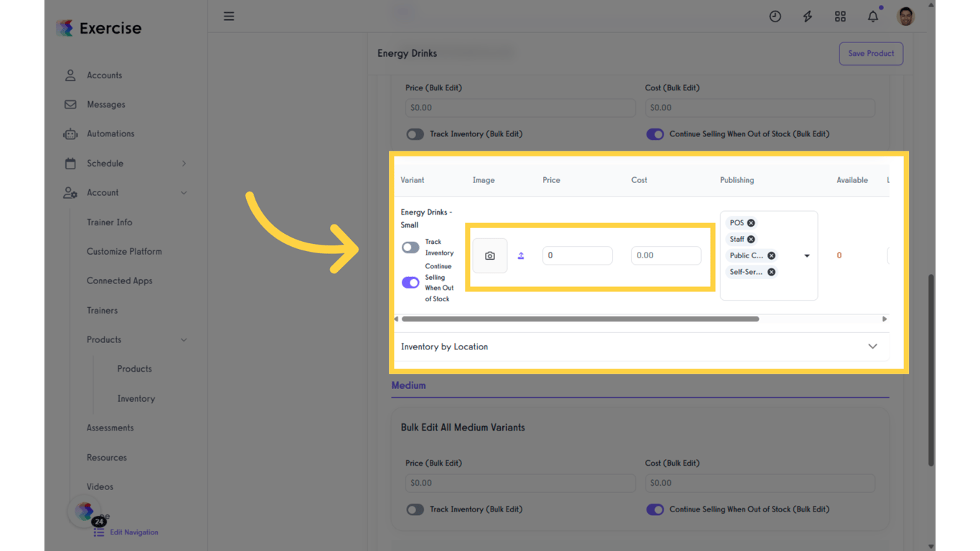Disable Continue Selling When Out of Stock for Small

point(410,282)
